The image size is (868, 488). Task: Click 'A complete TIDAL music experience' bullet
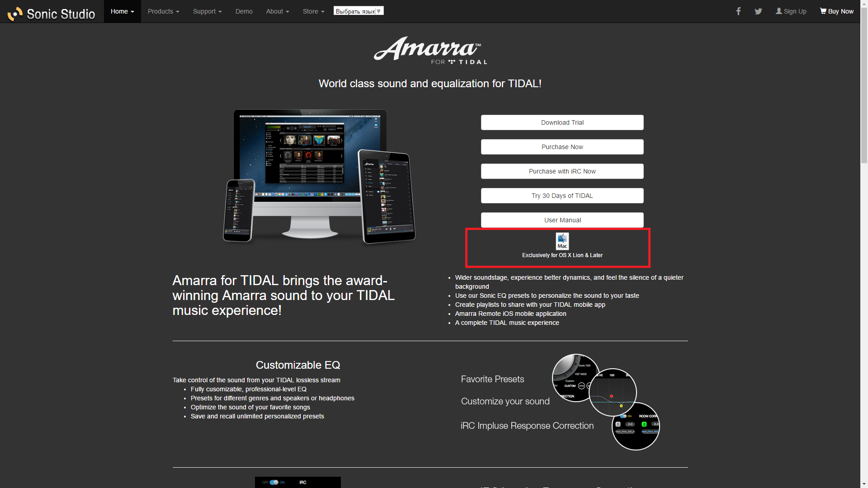coord(507,323)
